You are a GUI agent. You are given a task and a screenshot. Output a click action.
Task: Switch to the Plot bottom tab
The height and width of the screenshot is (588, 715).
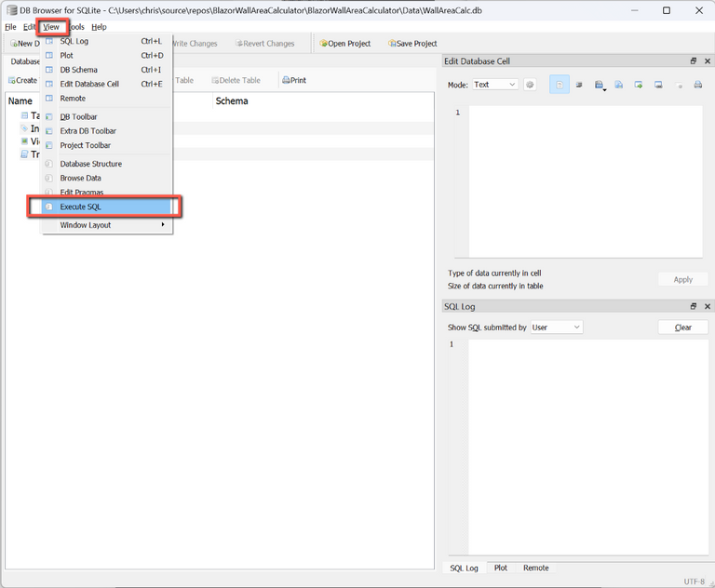[x=501, y=568]
